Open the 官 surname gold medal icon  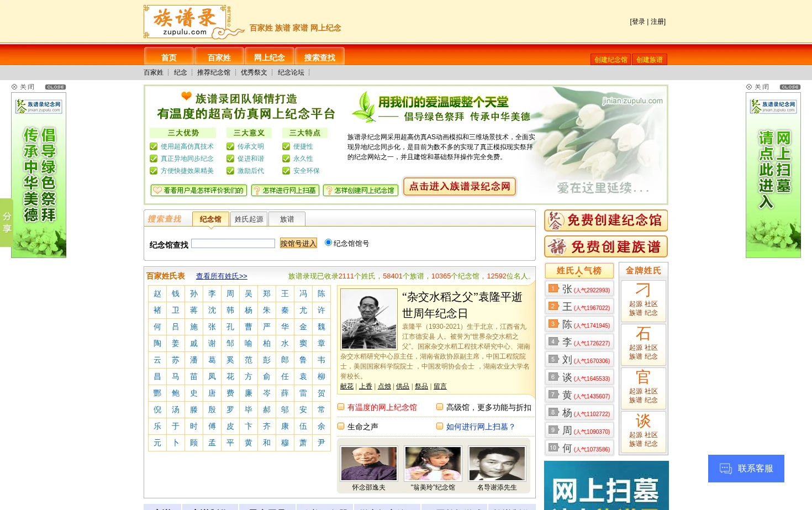(643, 377)
